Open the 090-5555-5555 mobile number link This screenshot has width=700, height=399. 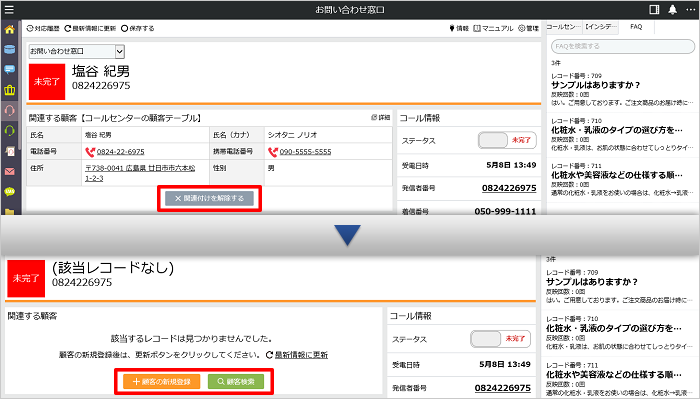[x=305, y=152]
